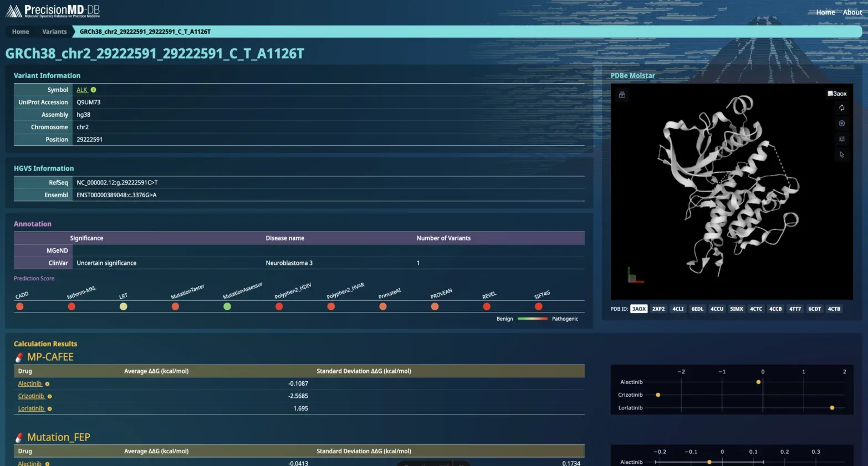Viewport: 868px width, 466px height.
Task: Click the fathmm-MKL prediction score dot
Action: tap(72, 306)
